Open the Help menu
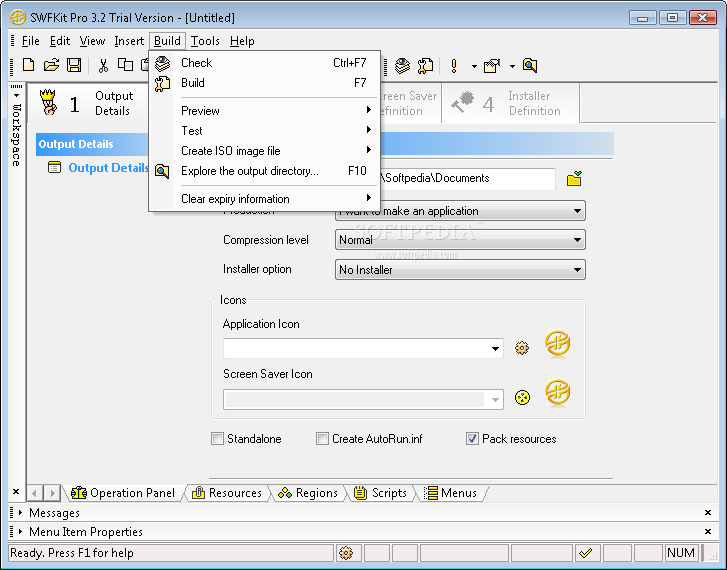 [242, 41]
